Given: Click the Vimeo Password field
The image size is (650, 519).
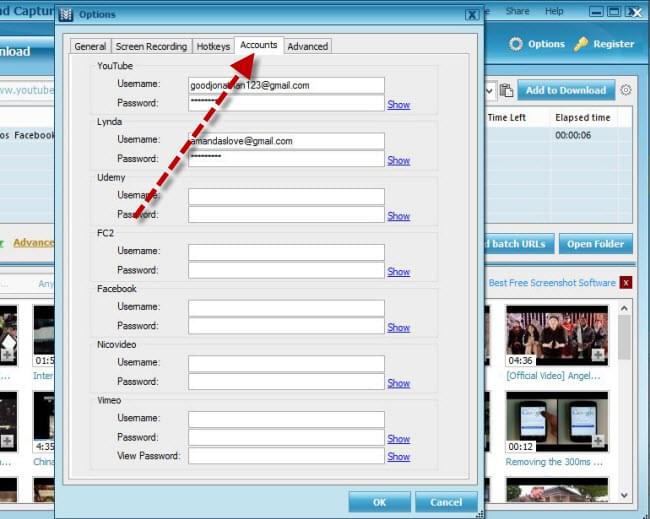Looking at the screenshot, I should tap(286, 437).
